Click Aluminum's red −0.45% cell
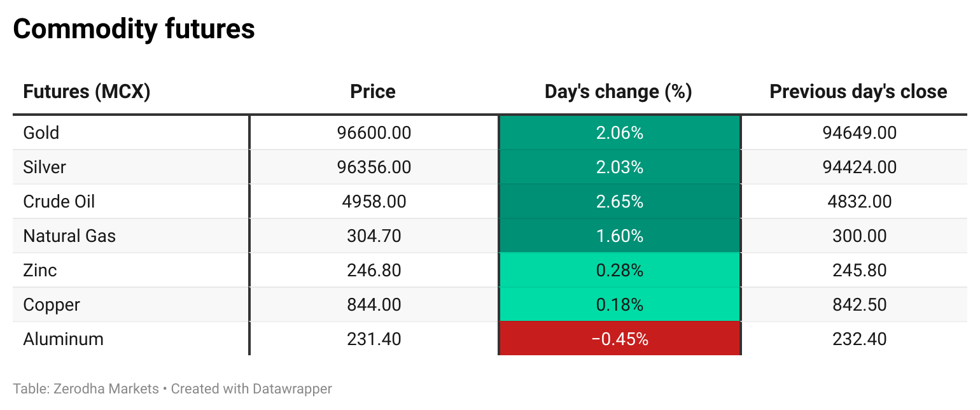The height and width of the screenshot is (410, 980). click(x=619, y=339)
